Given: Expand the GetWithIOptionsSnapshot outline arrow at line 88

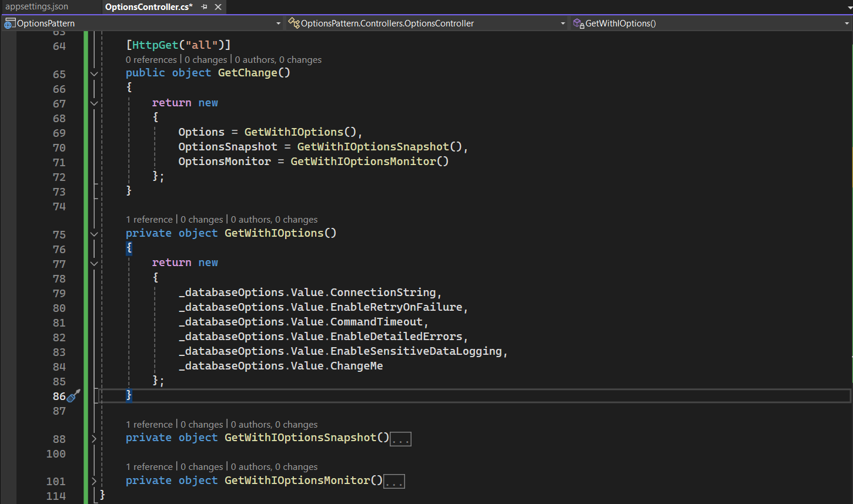Looking at the screenshot, I should pos(94,438).
